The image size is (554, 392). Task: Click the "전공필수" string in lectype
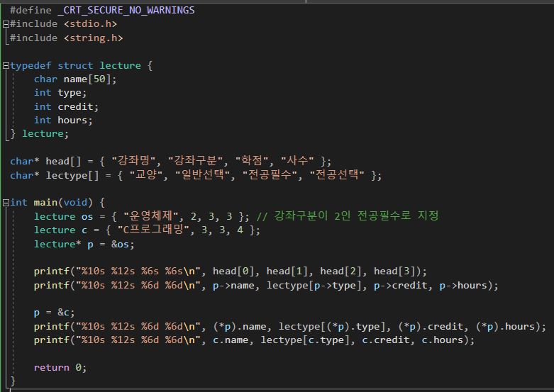tap(270, 175)
